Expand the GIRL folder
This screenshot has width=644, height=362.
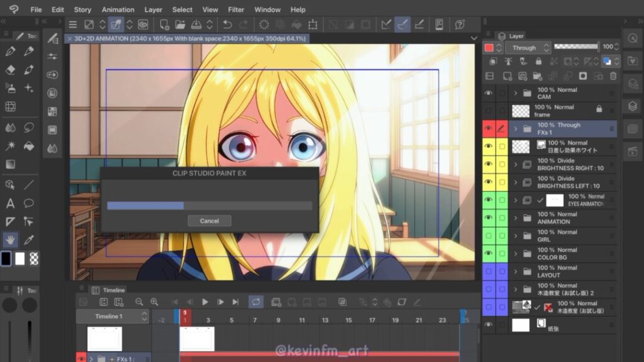point(516,236)
